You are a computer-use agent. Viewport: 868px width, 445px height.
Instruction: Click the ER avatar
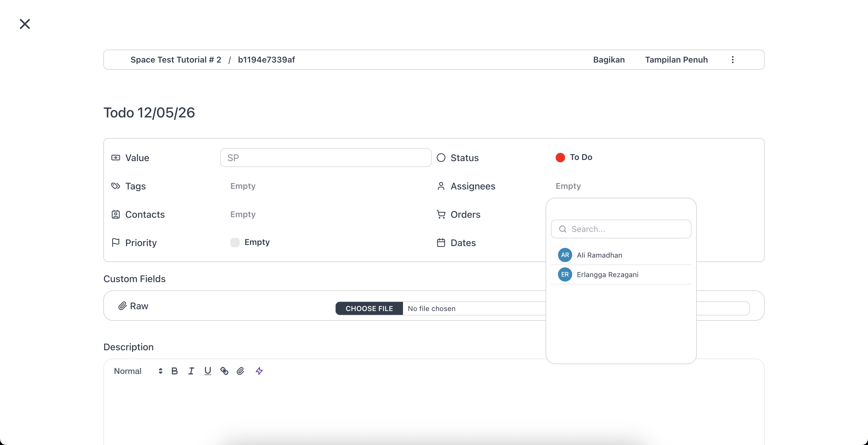(x=565, y=274)
